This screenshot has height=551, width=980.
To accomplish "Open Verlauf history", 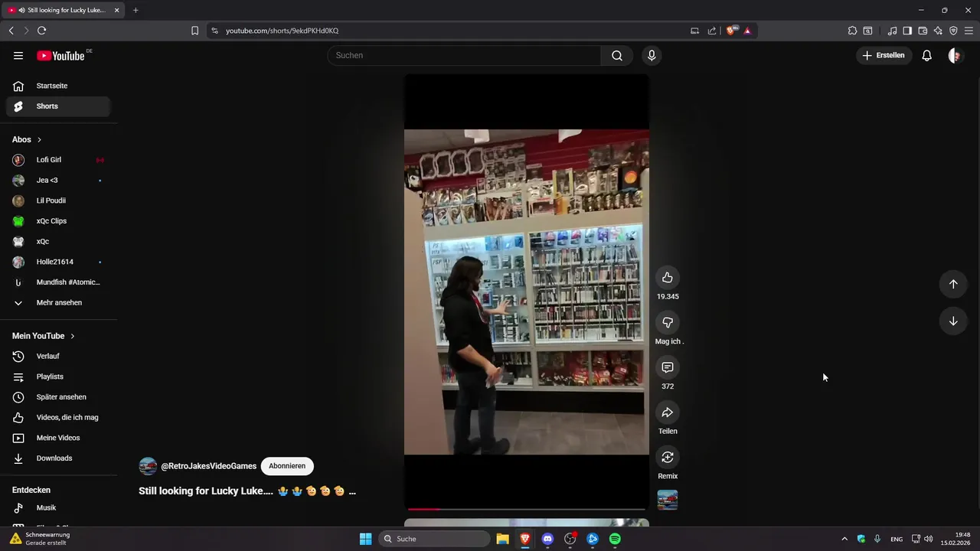I will 58,356.
